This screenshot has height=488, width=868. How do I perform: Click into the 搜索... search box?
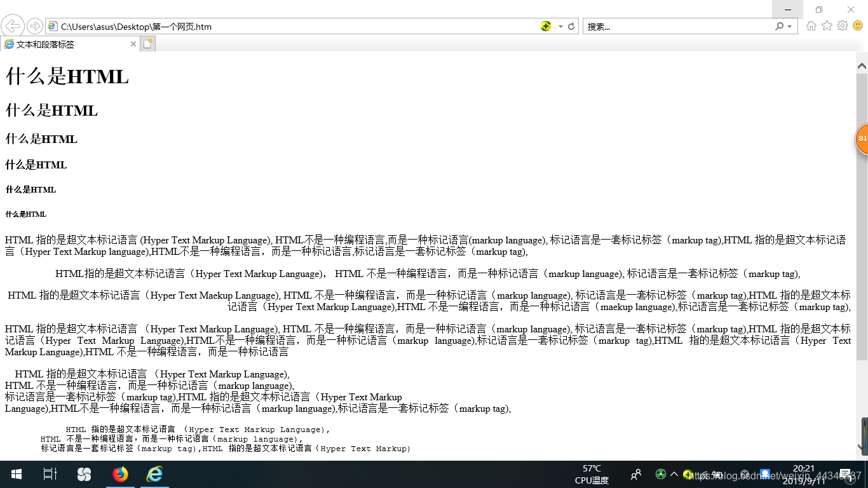(x=677, y=27)
